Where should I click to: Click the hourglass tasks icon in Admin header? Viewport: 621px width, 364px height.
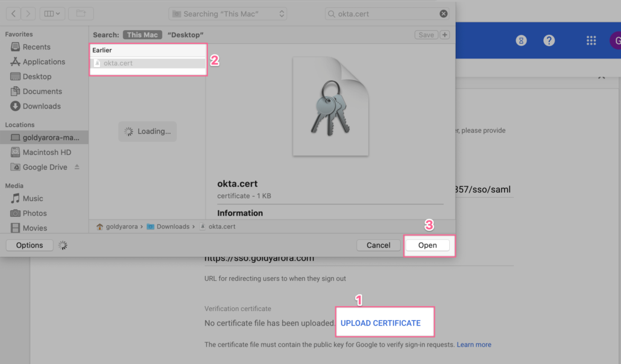[x=521, y=40]
